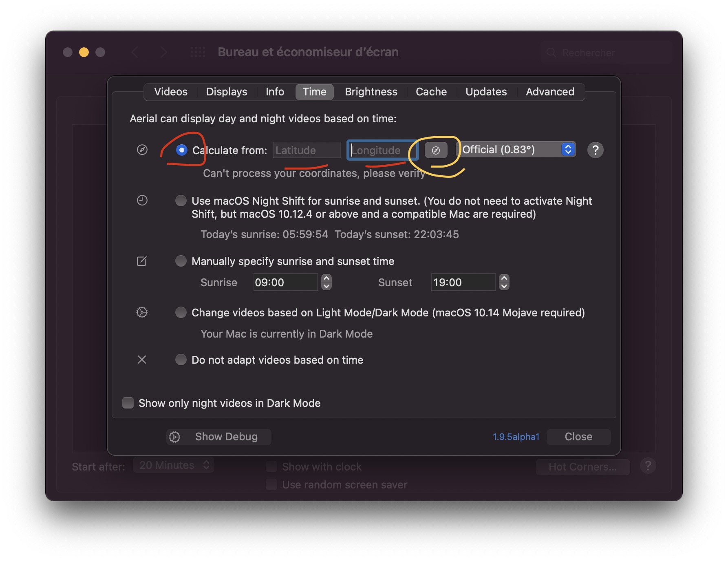The height and width of the screenshot is (561, 728).
Task: Toggle Show with clock checkbox
Action: click(x=271, y=466)
